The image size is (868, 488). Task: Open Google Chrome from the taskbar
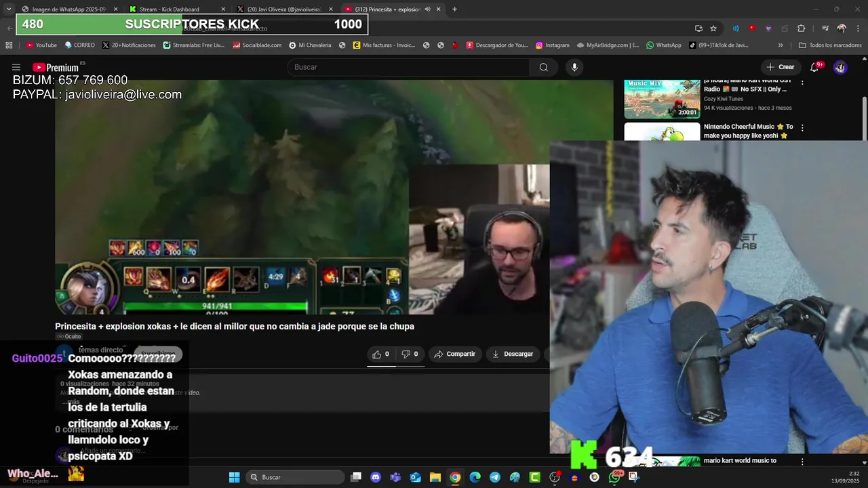tap(455, 477)
